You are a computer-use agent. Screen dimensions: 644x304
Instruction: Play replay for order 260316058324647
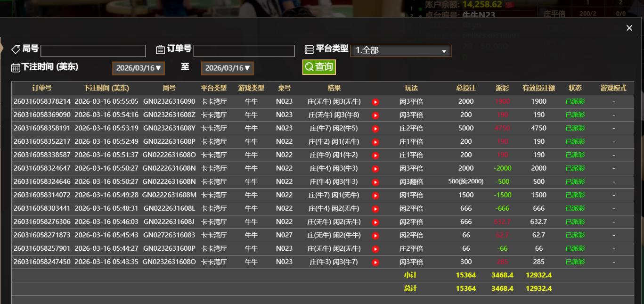tap(375, 169)
